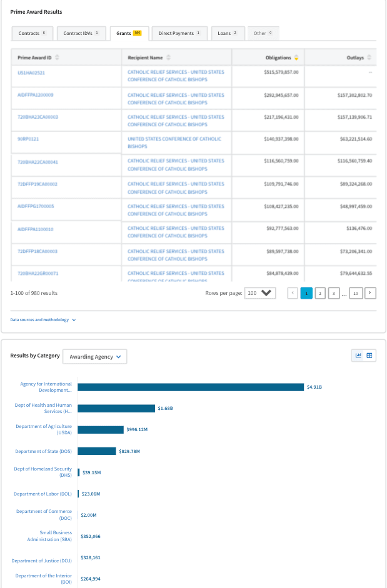Click the Outlays column sort icon

[x=369, y=57]
